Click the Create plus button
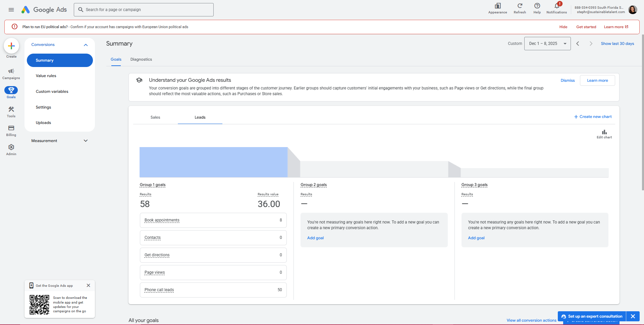 click(11, 46)
